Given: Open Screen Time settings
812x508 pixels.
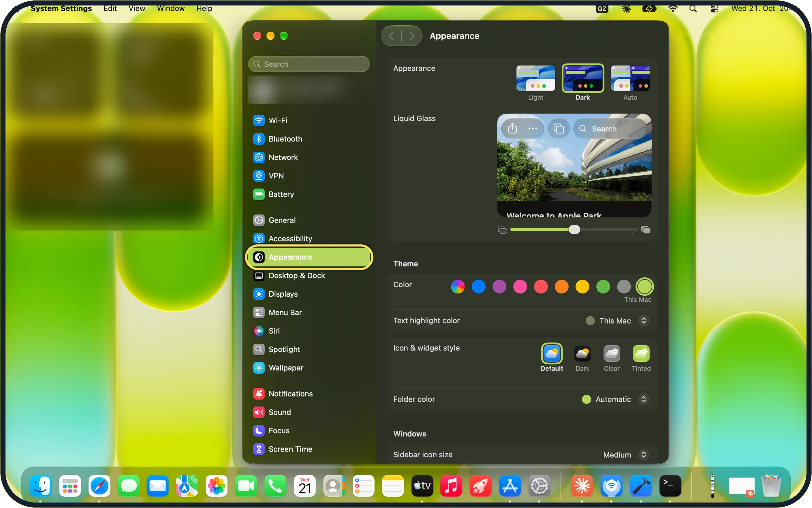Looking at the screenshot, I should point(309,449).
